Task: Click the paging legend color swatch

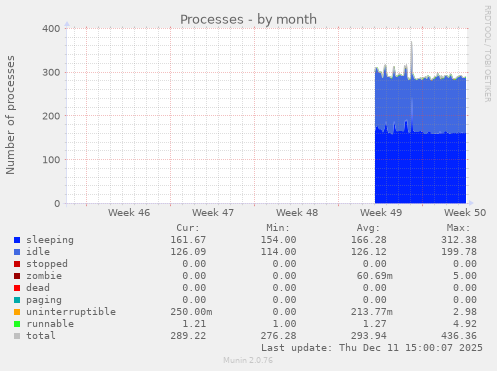Action: pos(17,300)
